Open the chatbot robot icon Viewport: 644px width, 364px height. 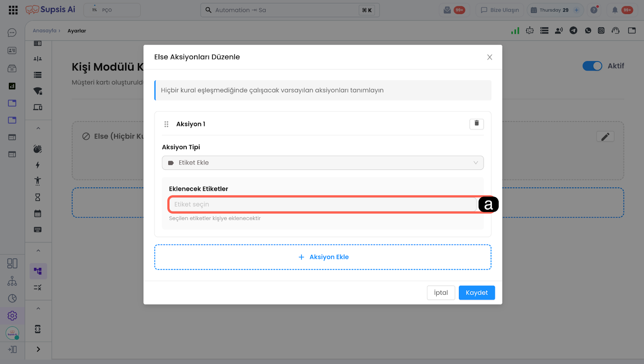[530, 31]
